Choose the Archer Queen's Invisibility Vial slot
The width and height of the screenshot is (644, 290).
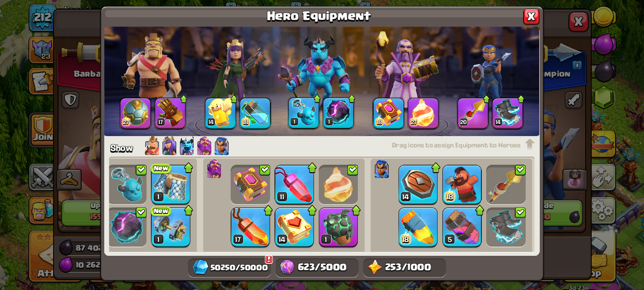pos(255,114)
